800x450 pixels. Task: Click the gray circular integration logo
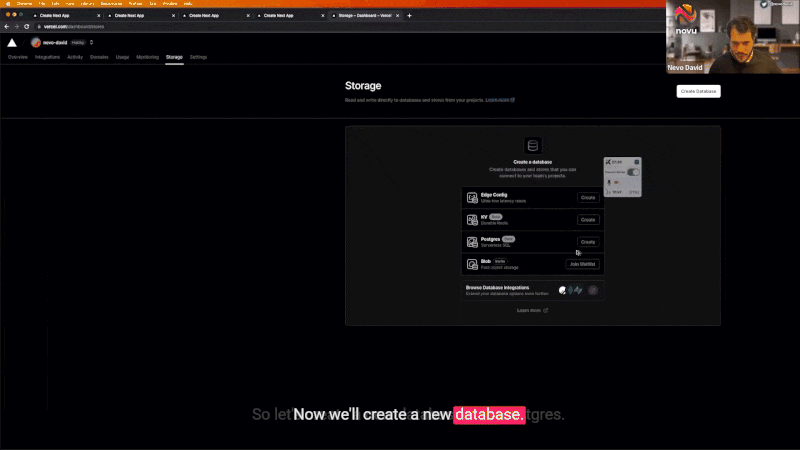593,290
